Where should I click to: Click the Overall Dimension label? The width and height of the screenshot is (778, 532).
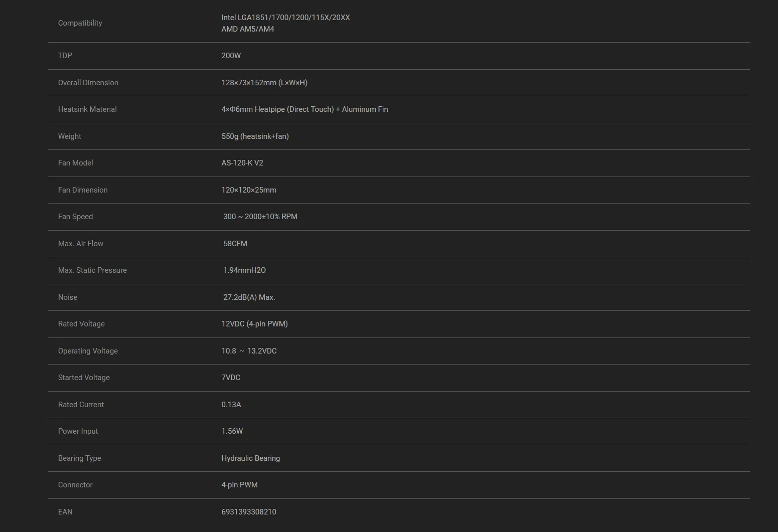pyautogui.click(x=88, y=83)
